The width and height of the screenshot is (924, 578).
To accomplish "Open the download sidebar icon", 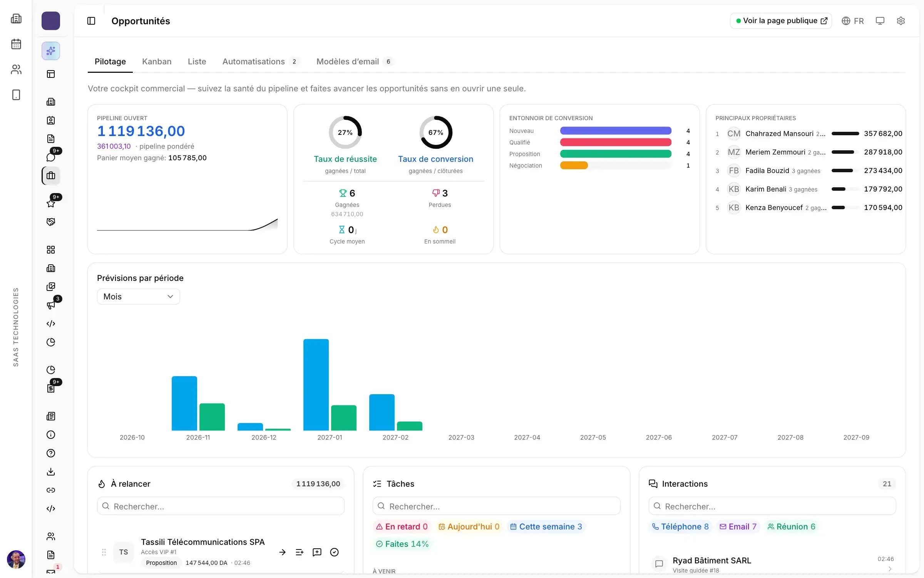I will (51, 472).
